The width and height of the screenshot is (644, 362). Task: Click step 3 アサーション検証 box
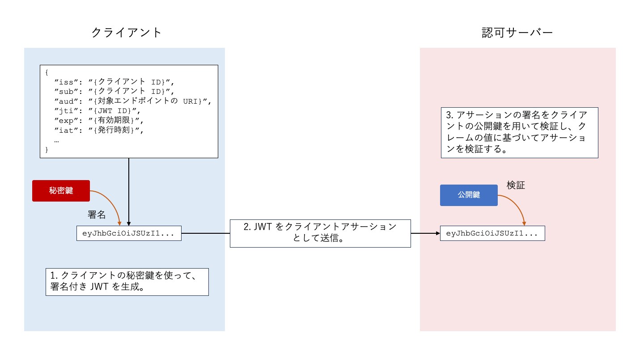(x=520, y=132)
